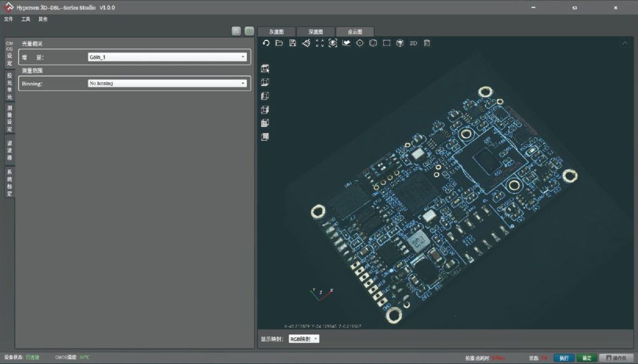638x364 pixels.
Task: Click the blue 执行 button
Action: pyautogui.click(x=563, y=358)
